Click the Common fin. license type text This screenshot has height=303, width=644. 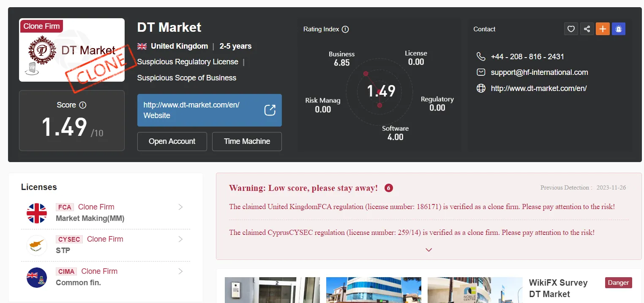[78, 282]
